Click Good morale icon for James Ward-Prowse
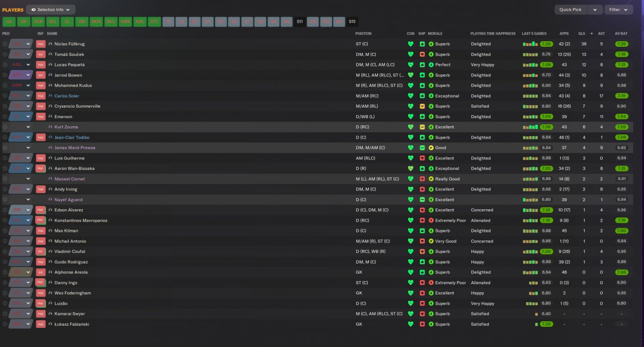 431,148
